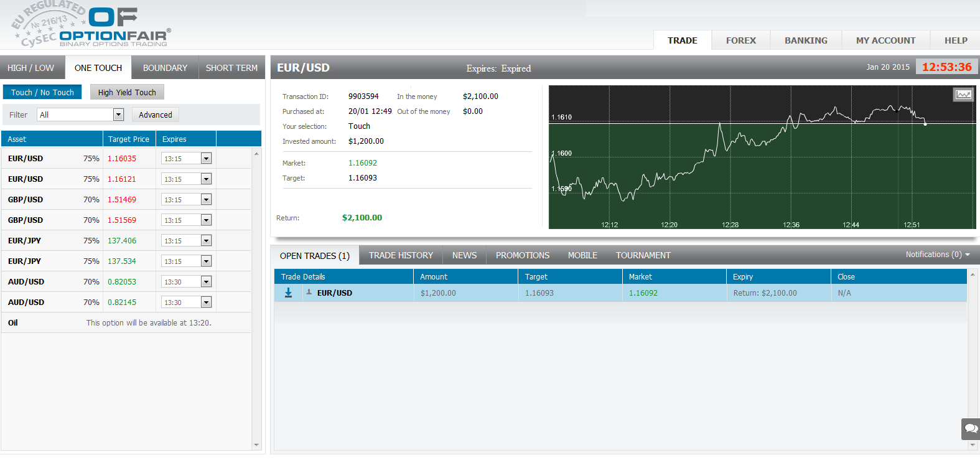980x460 pixels.
Task: Click the live chat bubble icon
Action: coord(970,429)
